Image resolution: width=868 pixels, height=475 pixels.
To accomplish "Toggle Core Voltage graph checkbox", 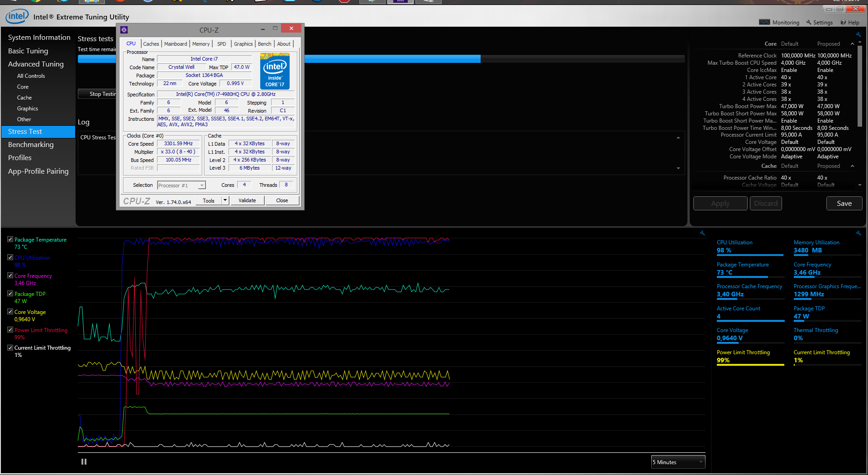I will click(x=10, y=312).
